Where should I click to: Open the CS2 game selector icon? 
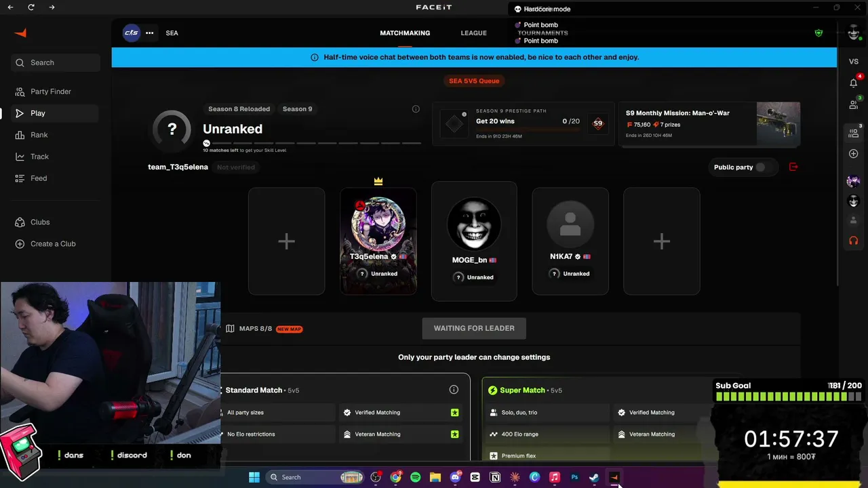pyautogui.click(x=131, y=33)
